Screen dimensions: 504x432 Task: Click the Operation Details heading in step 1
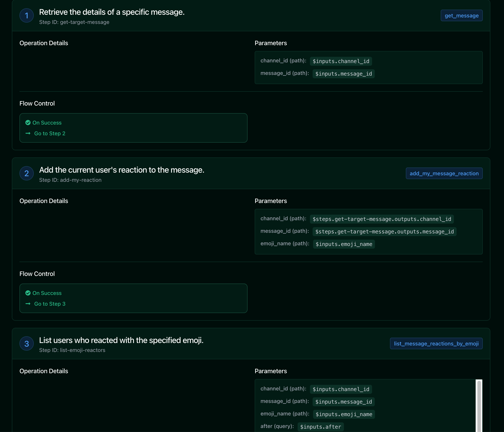(44, 43)
